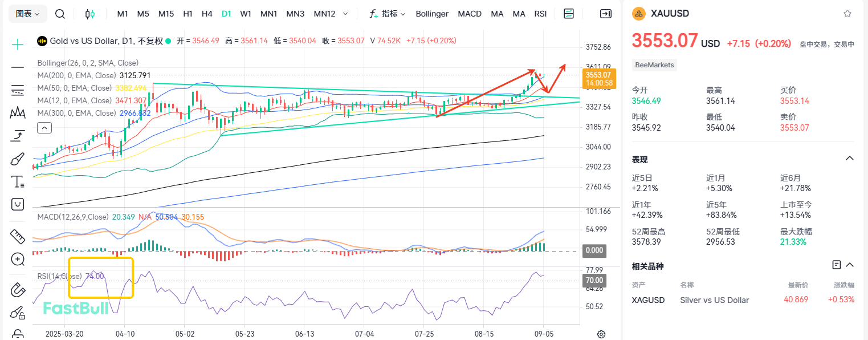Select the crosshair cursor tool
This screenshot has height=340, width=868.
tap(18, 44)
